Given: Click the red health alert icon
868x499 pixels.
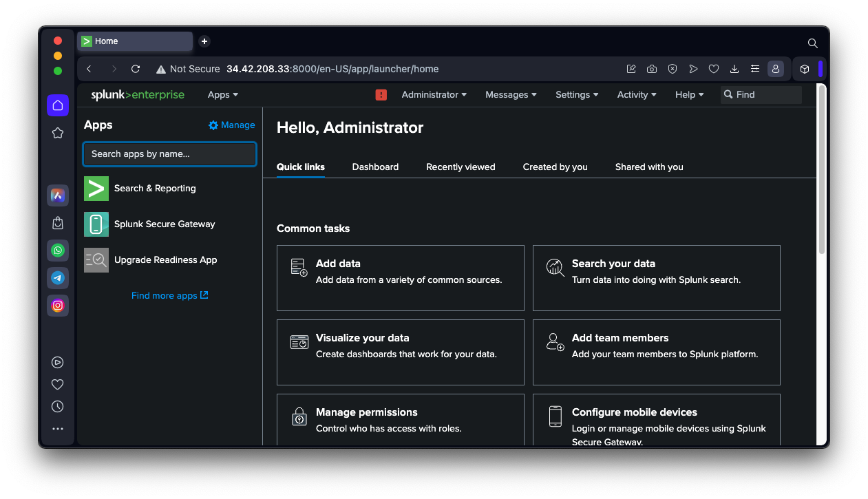Looking at the screenshot, I should pyautogui.click(x=381, y=95).
